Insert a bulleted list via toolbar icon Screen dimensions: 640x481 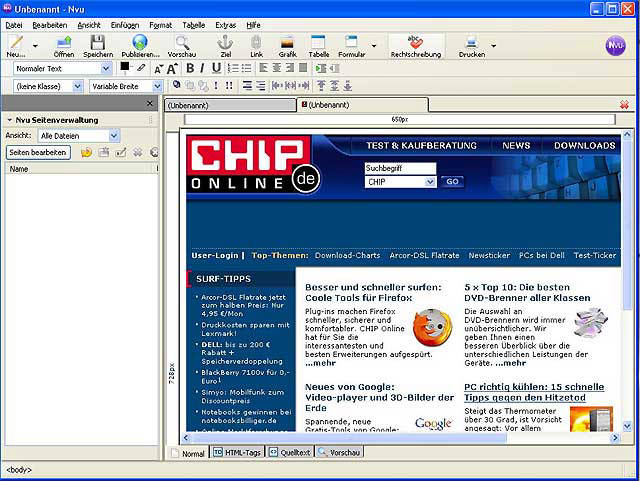[246, 68]
